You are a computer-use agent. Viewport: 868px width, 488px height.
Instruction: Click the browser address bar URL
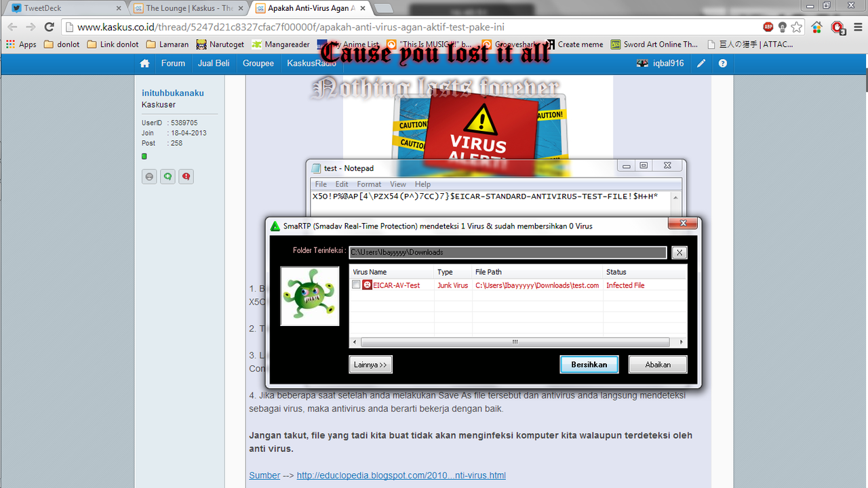point(290,27)
